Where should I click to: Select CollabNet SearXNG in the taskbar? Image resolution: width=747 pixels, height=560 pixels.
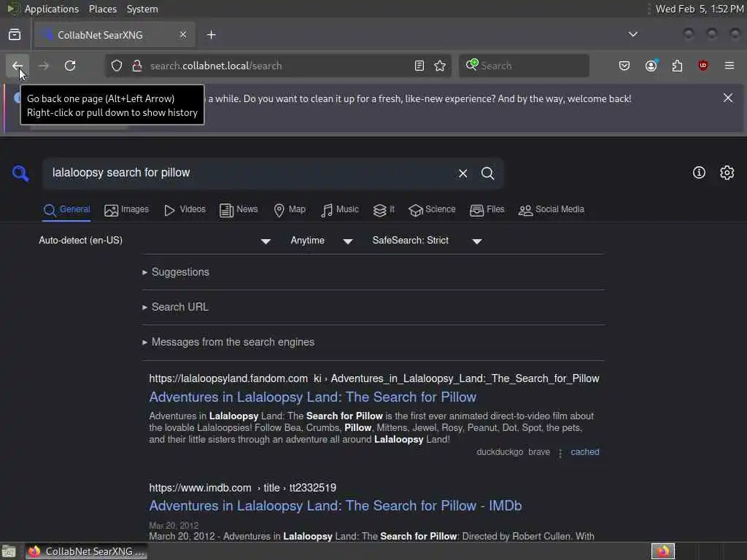[87, 551]
